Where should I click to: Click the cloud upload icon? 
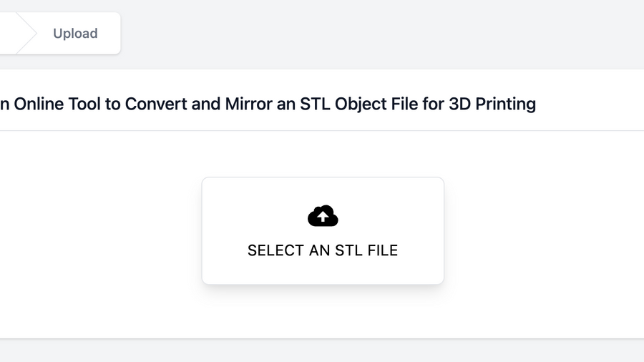click(x=323, y=216)
